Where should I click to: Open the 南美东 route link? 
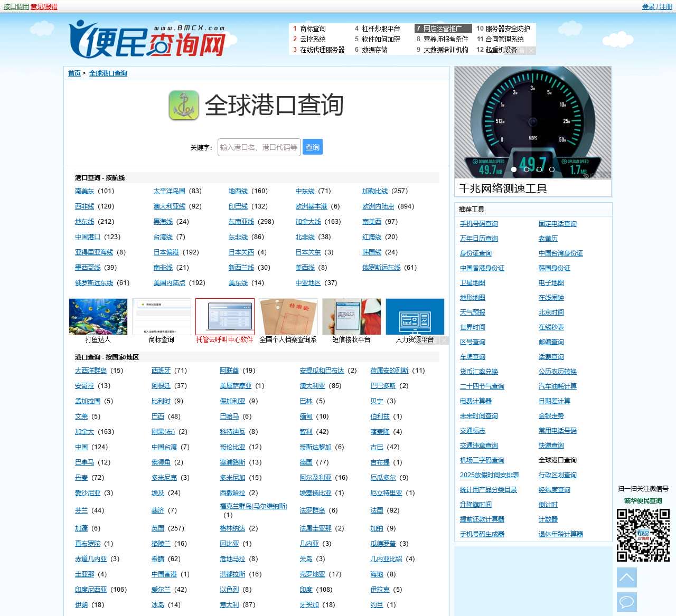point(84,191)
